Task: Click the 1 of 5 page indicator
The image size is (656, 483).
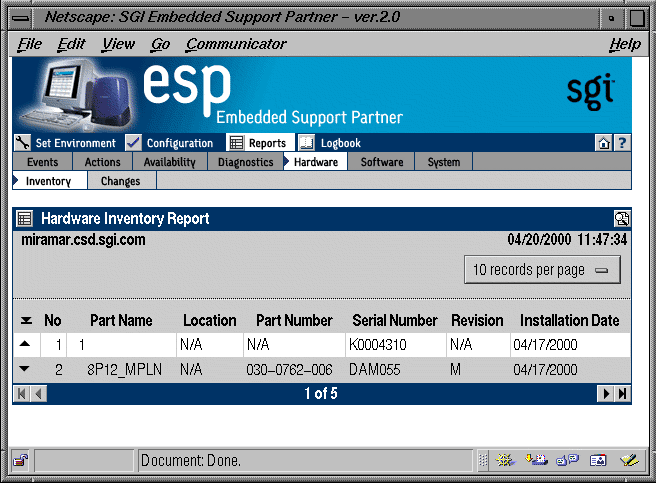Action: (321, 393)
